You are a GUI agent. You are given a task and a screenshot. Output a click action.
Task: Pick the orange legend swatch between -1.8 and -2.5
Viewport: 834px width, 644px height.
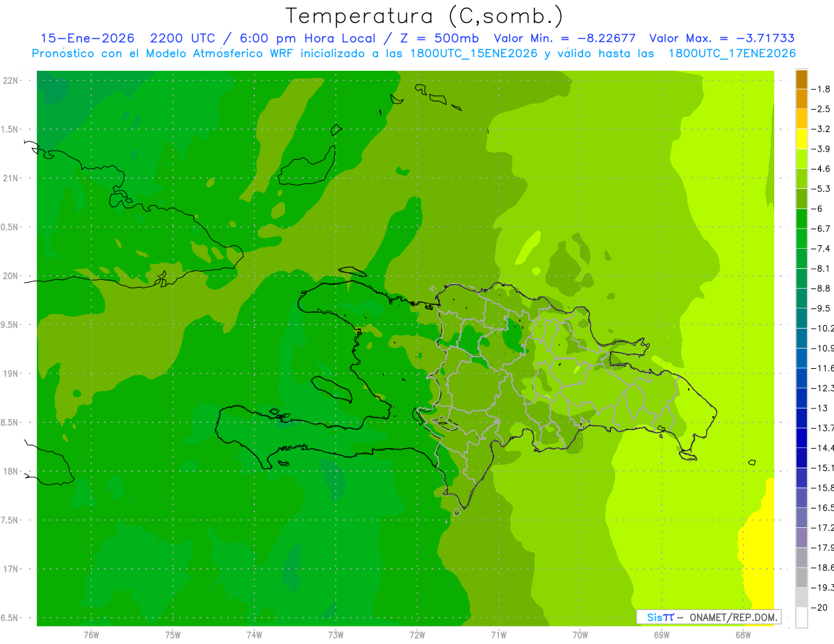801,99
